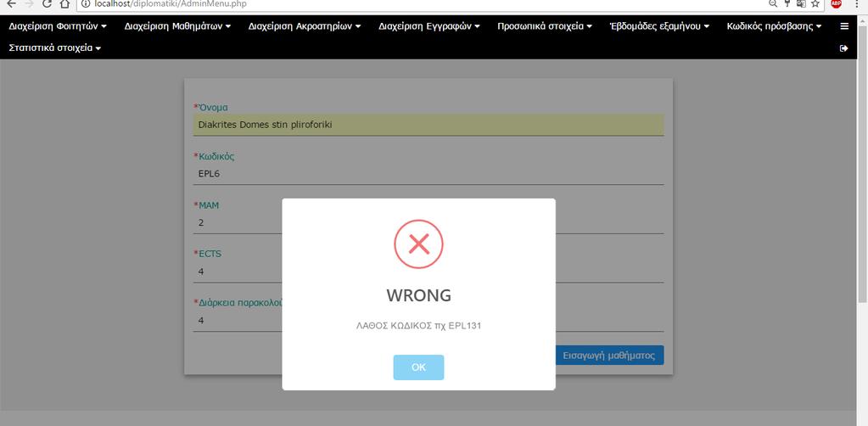Click the Όνομα field with Diakrites Domes
Viewport: 868px width, 426px height.
pyautogui.click(x=428, y=125)
